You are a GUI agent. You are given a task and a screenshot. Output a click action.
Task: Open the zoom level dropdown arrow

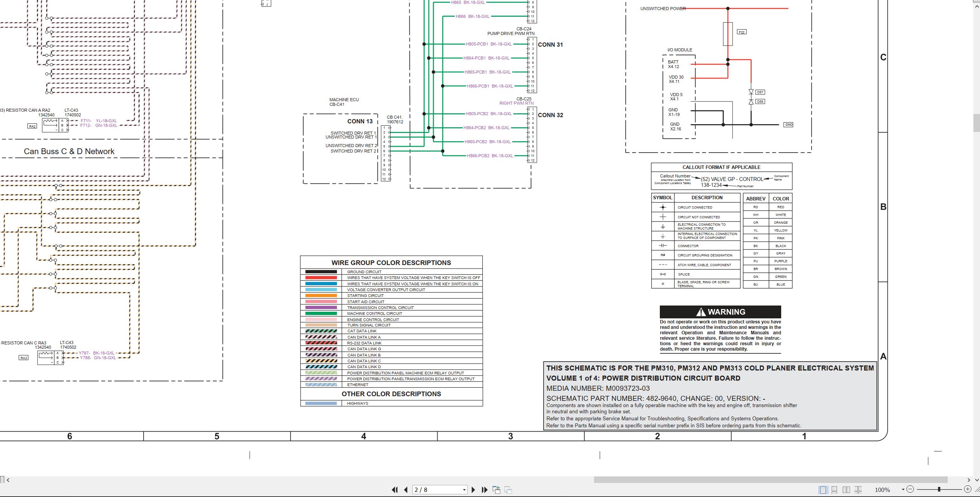point(903,490)
